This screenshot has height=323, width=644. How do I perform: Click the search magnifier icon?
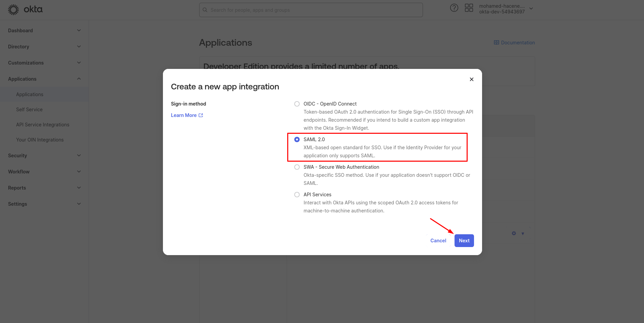[205, 10]
